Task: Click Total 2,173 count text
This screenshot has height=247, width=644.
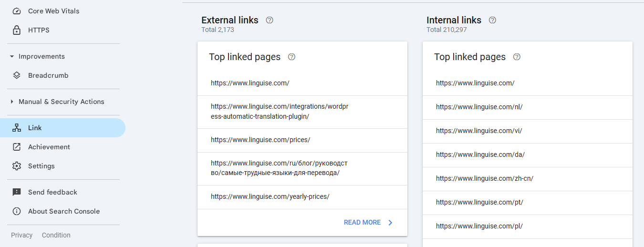Action: coord(218,30)
